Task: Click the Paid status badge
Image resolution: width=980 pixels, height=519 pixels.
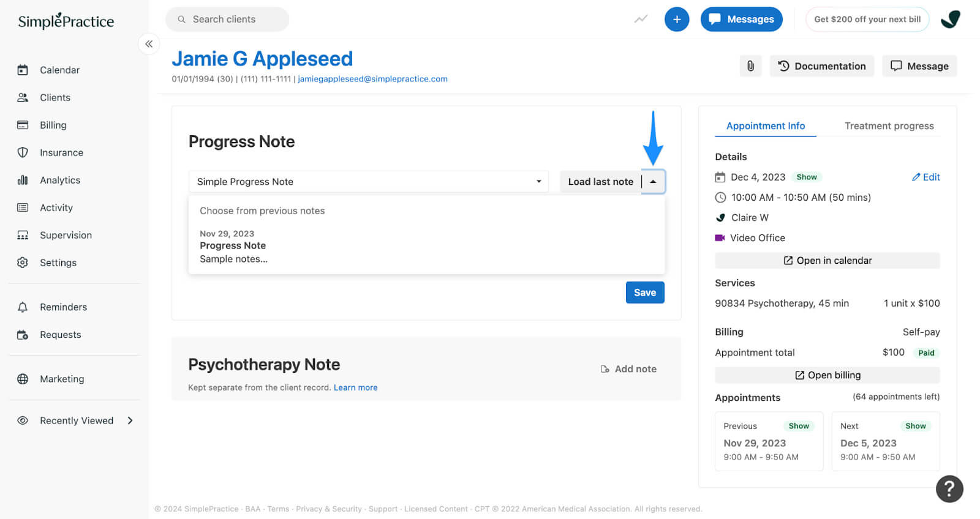Action: (x=926, y=353)
